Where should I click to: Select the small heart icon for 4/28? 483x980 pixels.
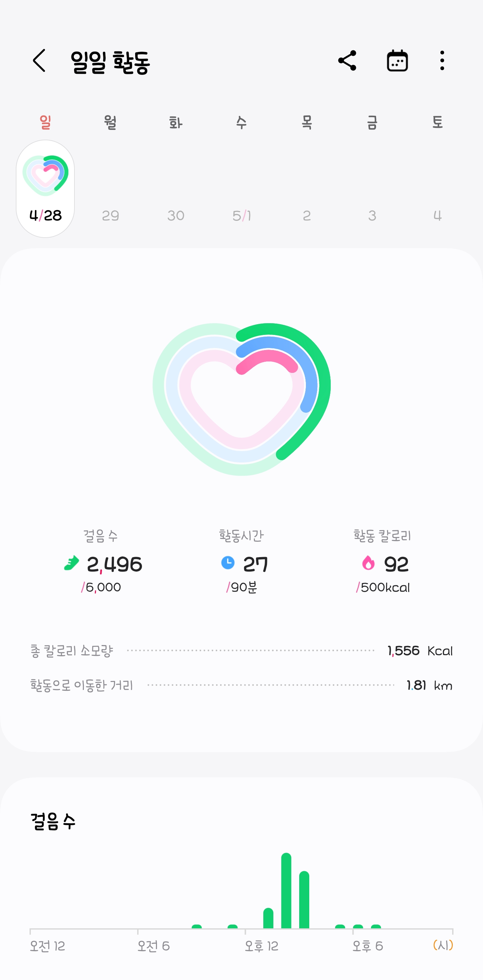click(45, 176)
